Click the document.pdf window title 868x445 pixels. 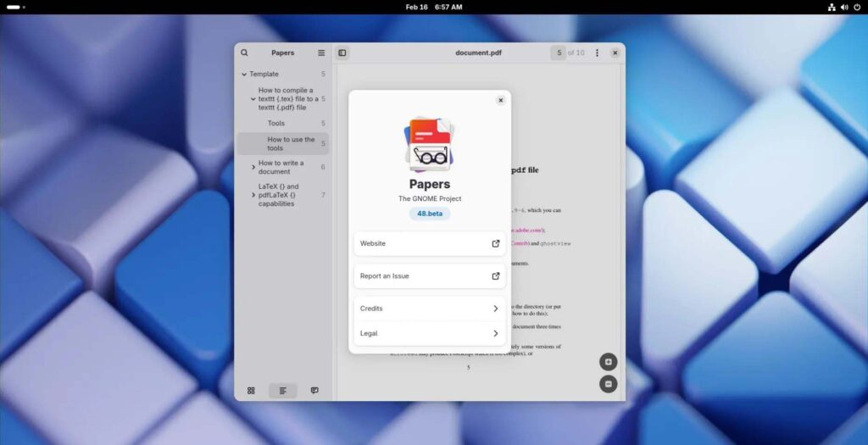(x=478, y=53)
